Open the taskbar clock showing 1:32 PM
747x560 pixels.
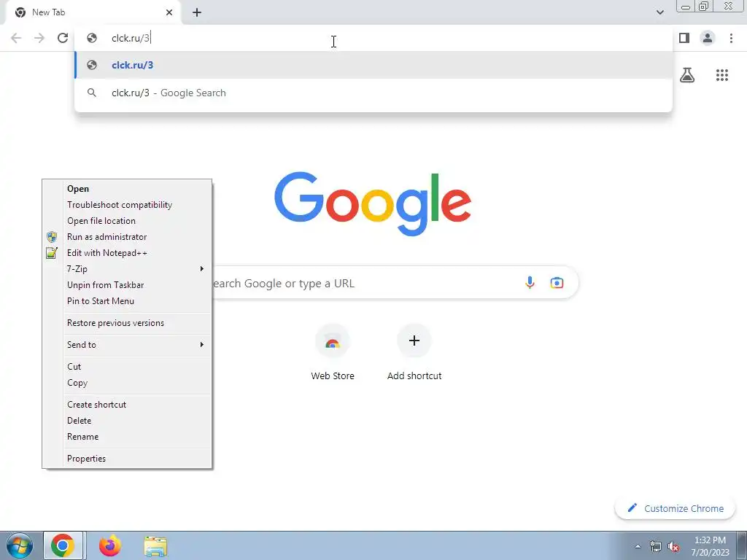(x=710, y=546)
